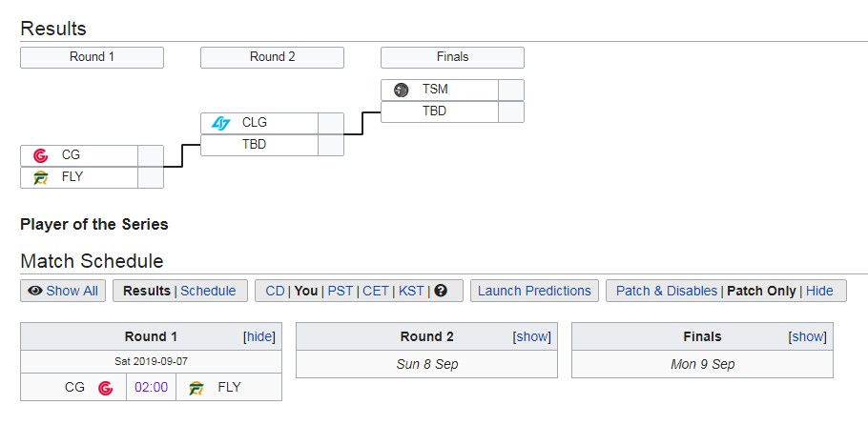Expand Round 2 matches with show link
Screen dimensions: 868x425
pos(532,337)
